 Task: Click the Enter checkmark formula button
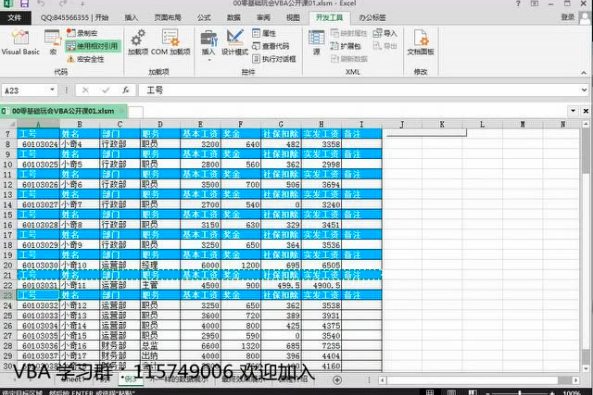click(106, 90)
